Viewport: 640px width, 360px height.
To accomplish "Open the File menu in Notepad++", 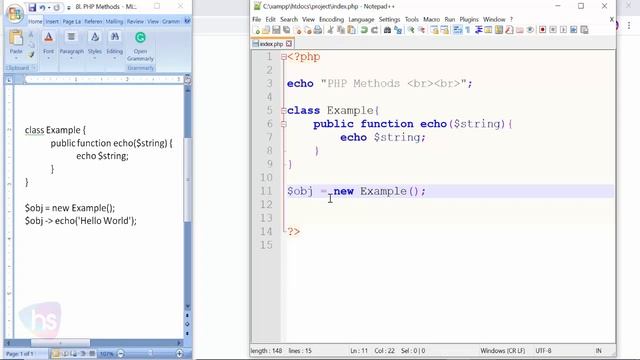I will (x=256, y=19).
